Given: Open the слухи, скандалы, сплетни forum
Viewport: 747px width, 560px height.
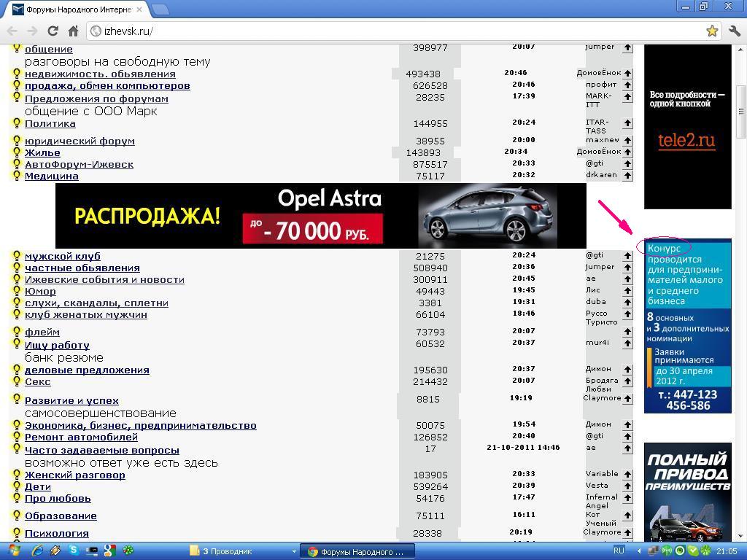Looking at the screenshot, I should click(96, 303).
